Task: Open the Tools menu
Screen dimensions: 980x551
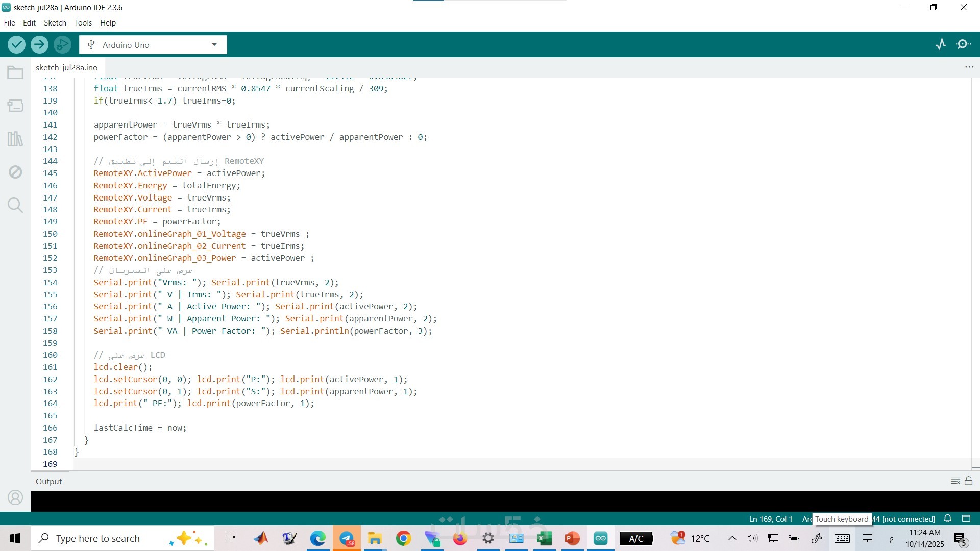Action: point(83,23)
